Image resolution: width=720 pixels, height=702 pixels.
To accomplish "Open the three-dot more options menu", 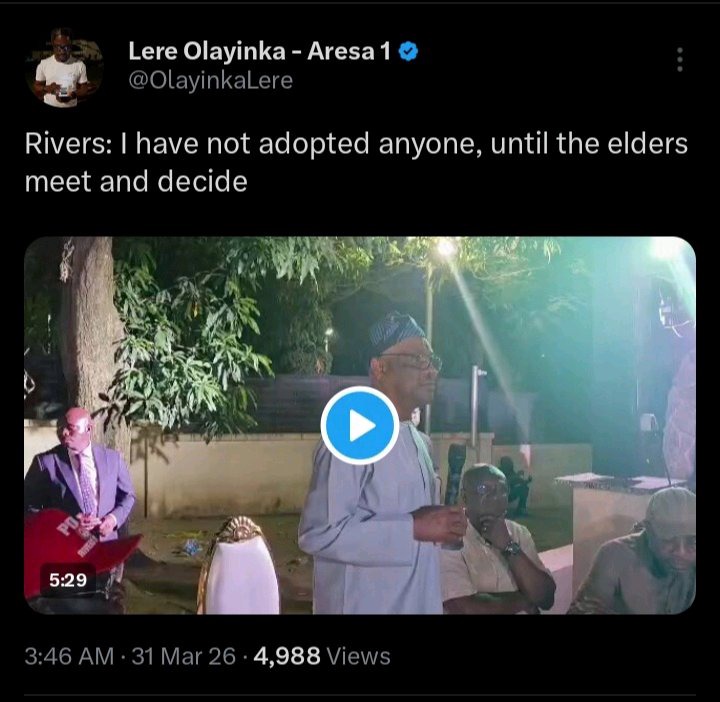I will pyautogui.click(x=680, y=59).
